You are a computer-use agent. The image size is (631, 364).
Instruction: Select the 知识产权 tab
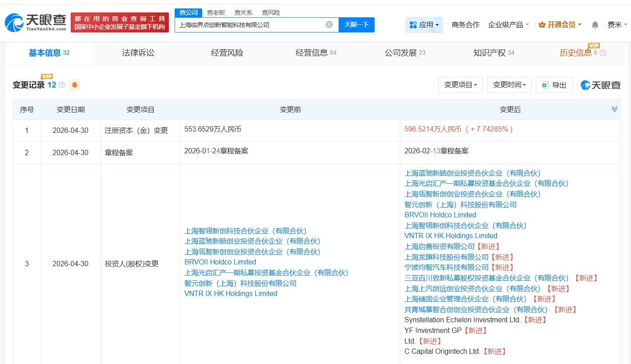click(494, 53)
